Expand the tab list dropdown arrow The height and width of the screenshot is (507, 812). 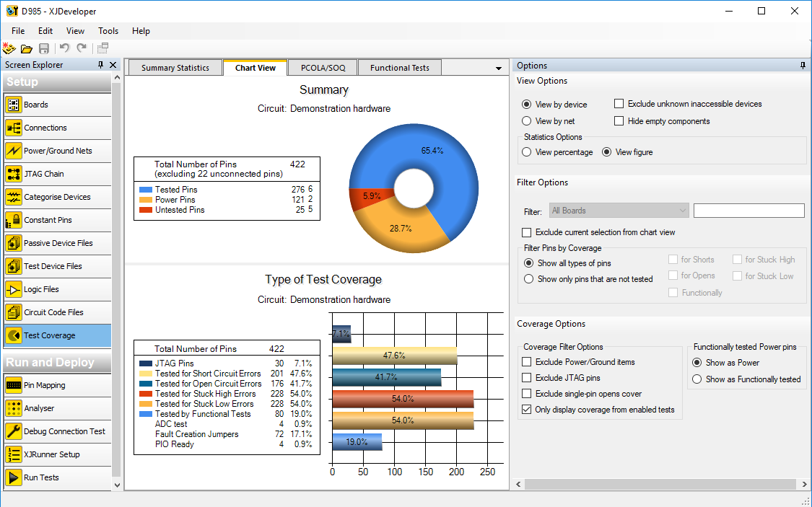pyautogui.click(x=499, y=69)
